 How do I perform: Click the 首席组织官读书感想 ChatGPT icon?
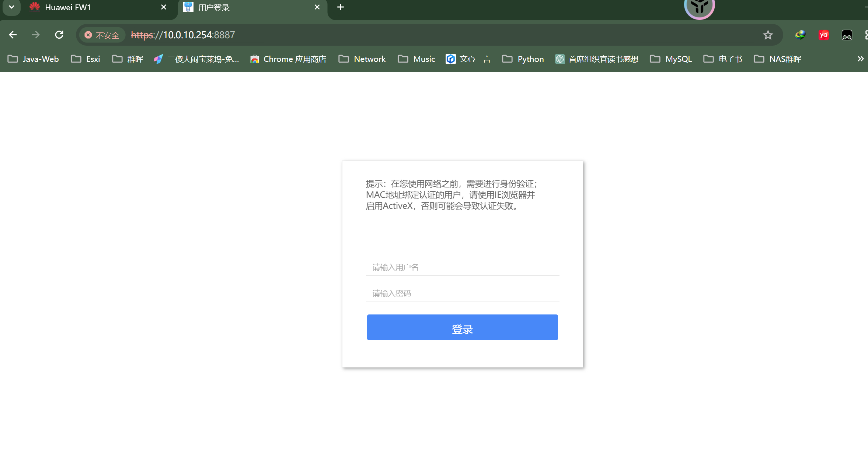[560, 59]
